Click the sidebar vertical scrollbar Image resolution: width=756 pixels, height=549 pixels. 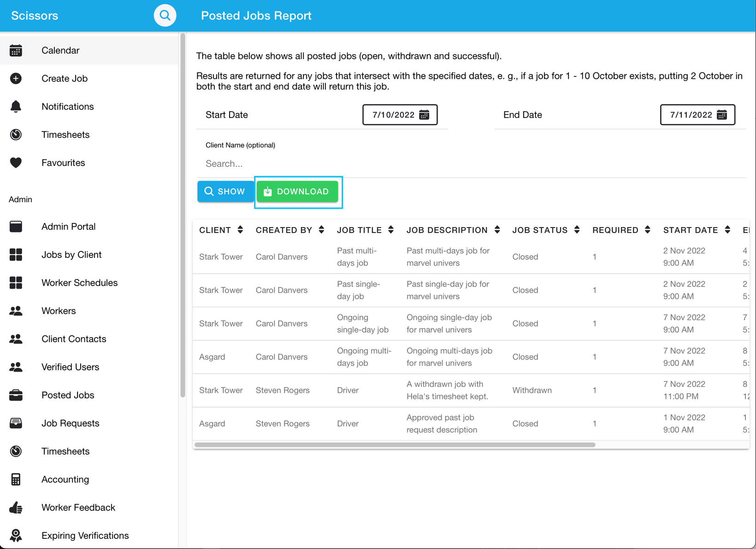(183, 215)
